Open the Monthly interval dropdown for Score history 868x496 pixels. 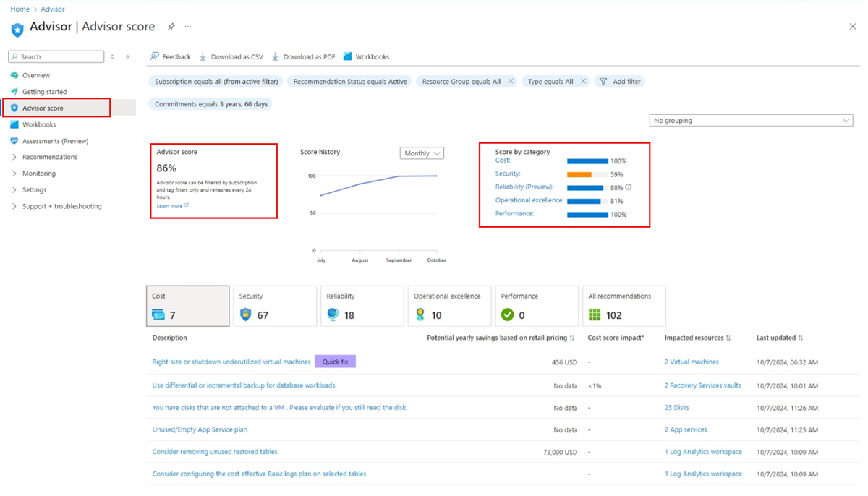pos(422,153)
